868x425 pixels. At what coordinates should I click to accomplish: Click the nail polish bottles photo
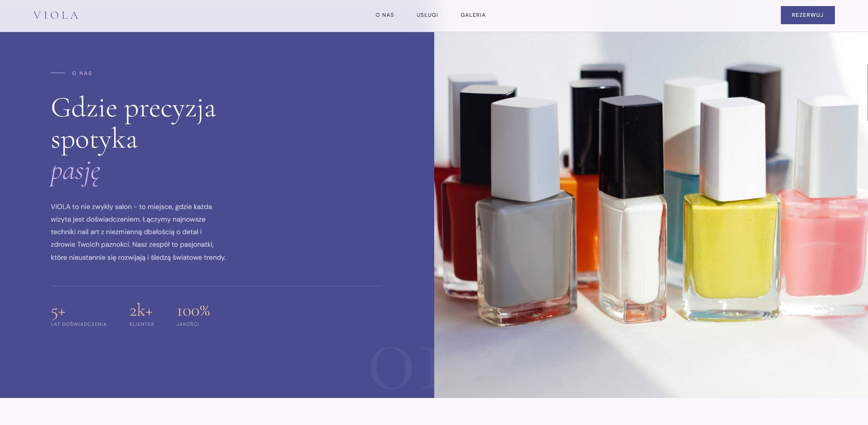pos(651,215)
